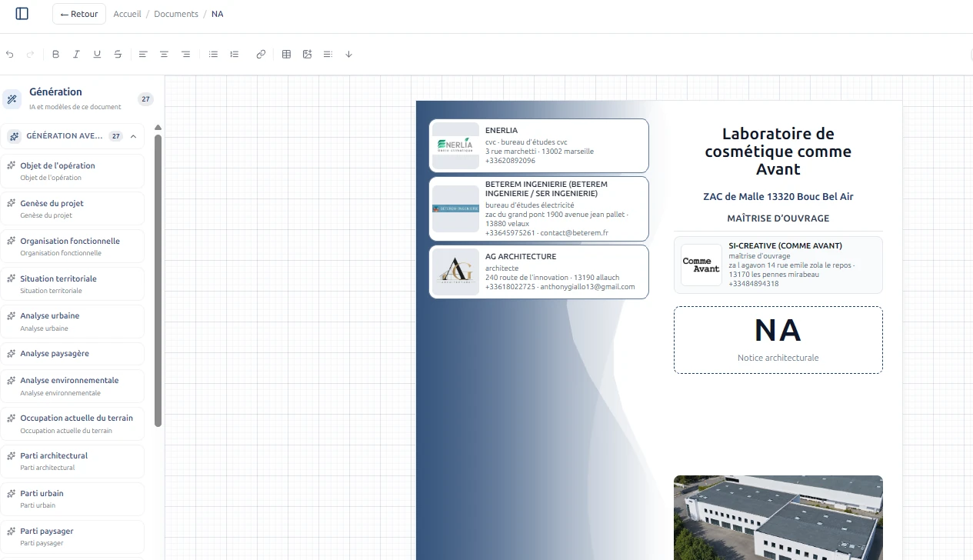The width and height of the screenshot is (973, 560).
Task: Click the down arrow toolbar icon
Action: [348, 55]
